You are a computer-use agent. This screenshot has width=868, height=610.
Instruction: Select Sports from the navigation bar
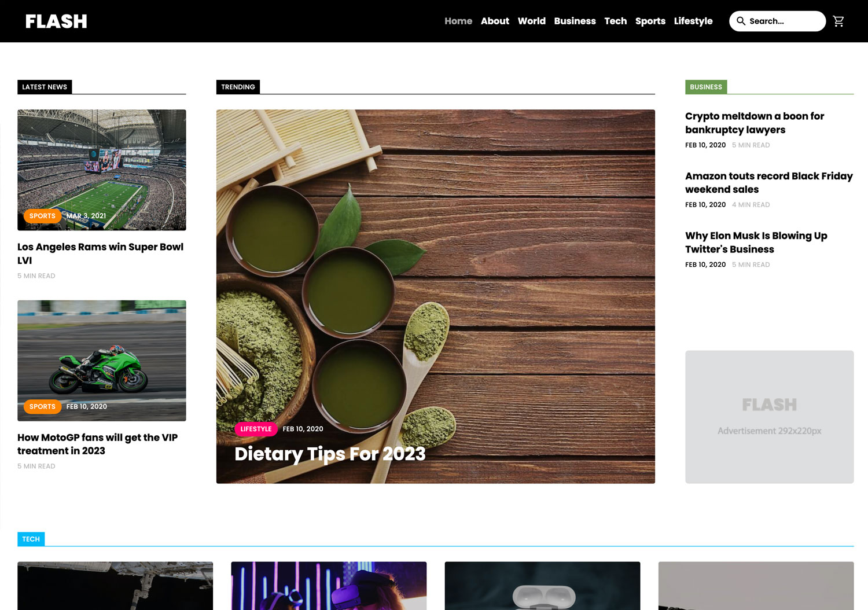point(650,21)
